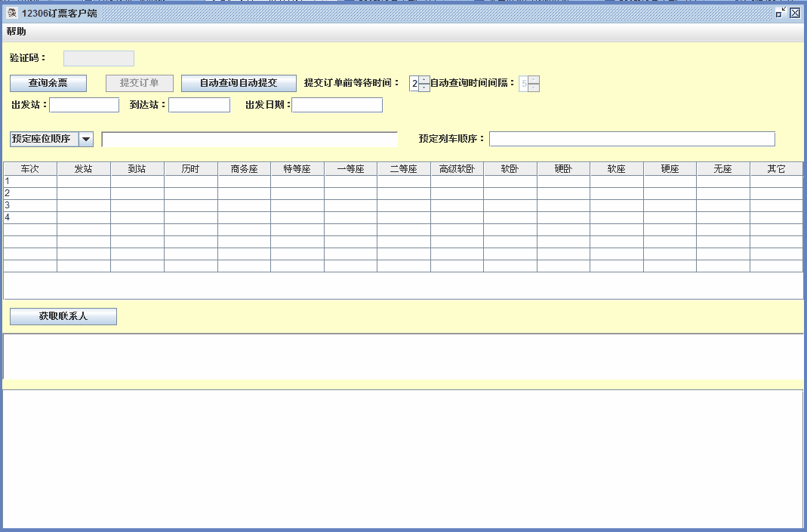Click the 高级软卧 column header

pos(457,169)
